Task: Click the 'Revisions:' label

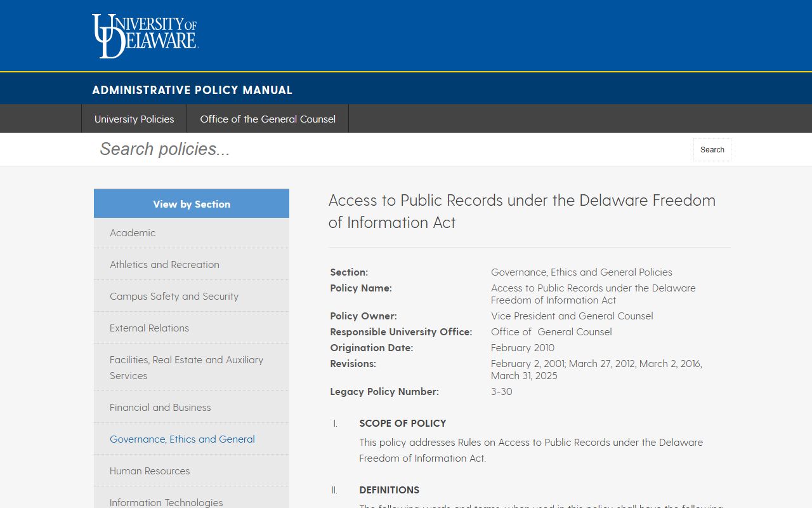Action: (353, 363)
